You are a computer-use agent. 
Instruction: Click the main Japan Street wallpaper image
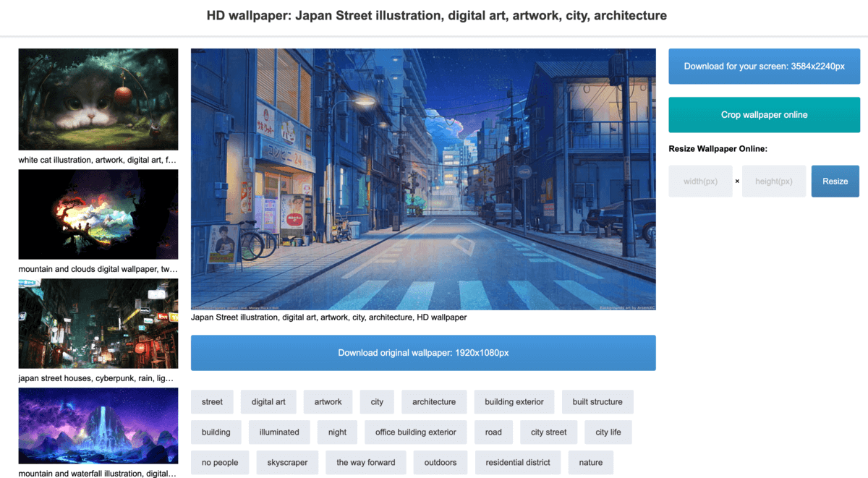pos(423,179)
